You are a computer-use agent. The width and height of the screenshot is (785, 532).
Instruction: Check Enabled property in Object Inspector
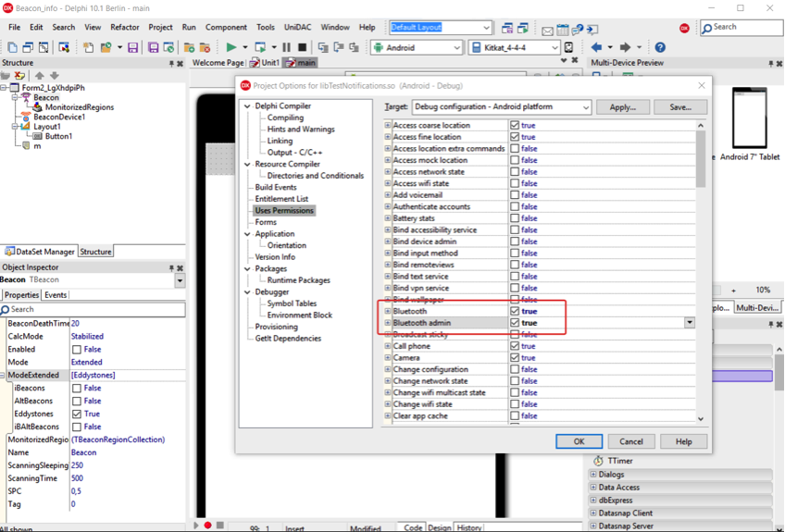77,350
